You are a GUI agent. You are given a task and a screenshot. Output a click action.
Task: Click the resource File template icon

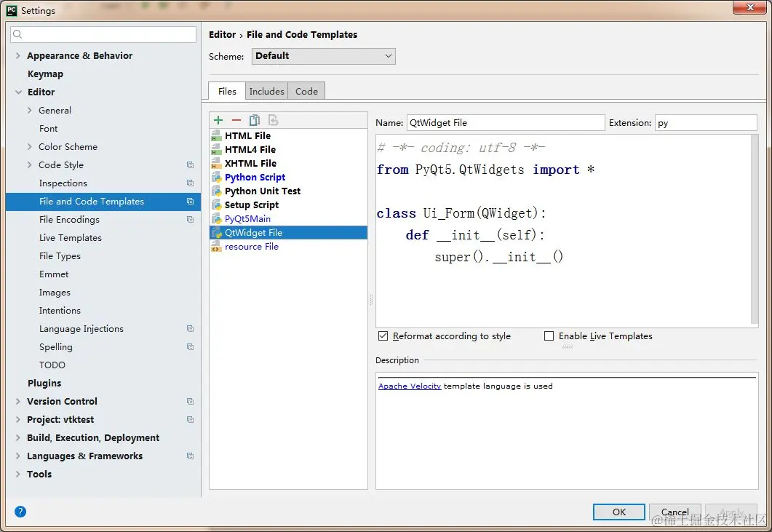click(216, 247)
